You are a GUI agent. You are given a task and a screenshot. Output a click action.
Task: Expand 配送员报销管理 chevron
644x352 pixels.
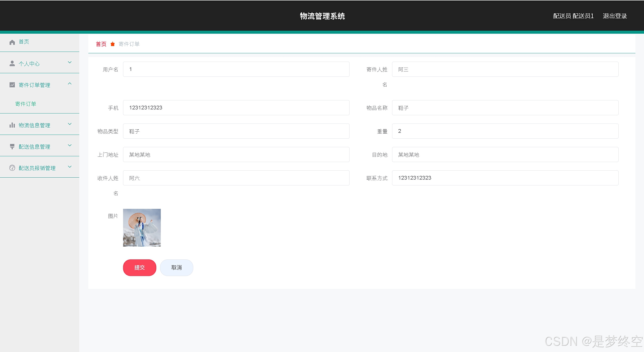click(x=70, y=167)
